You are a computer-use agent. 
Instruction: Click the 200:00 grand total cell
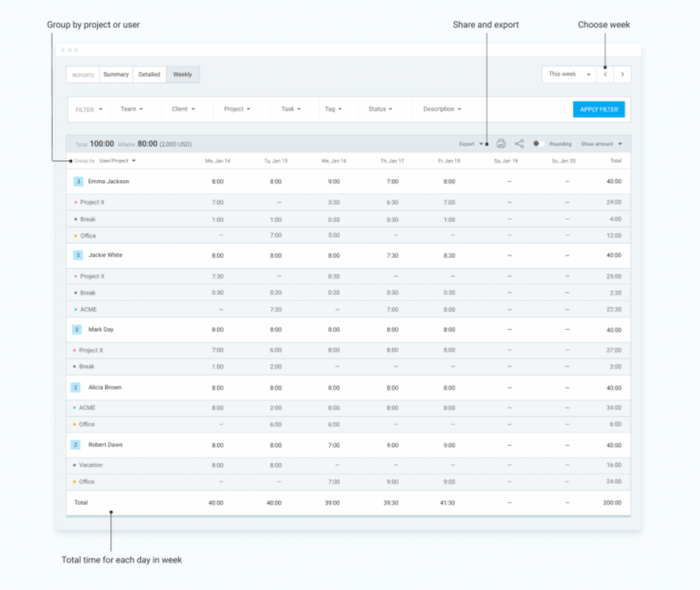[612, 503]
